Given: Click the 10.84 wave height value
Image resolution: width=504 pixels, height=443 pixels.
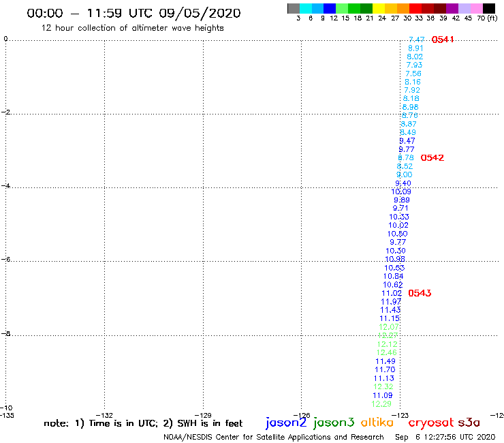Looking at the screenshot, I should pyautogui.click(x=393, y=276).
